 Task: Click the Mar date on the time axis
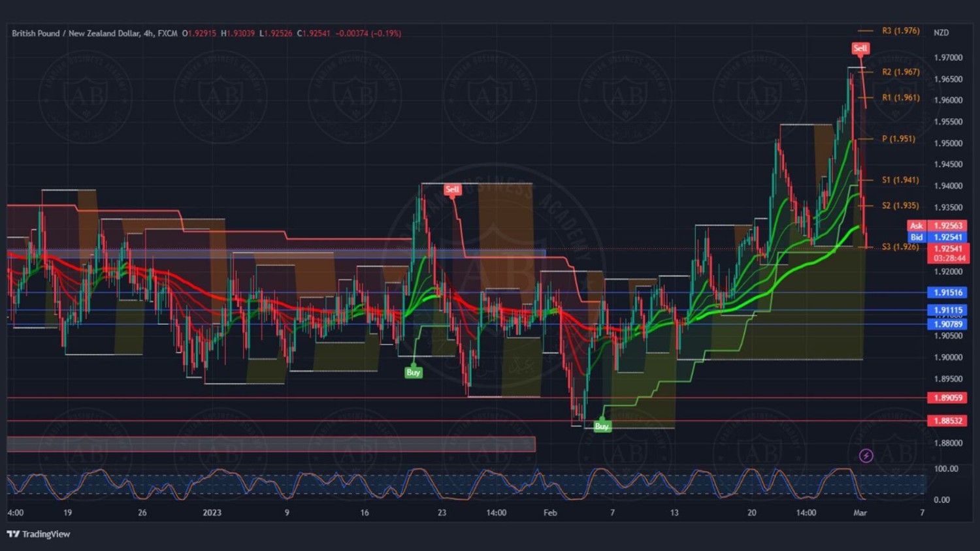pos(860,512)
